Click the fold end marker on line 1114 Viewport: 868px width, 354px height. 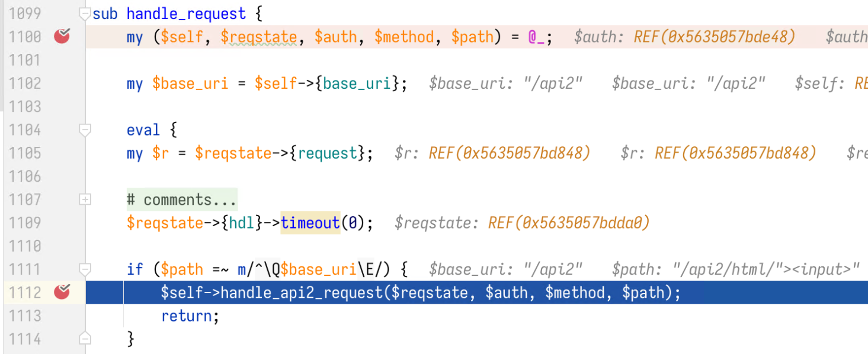click(x=85, y=339)
